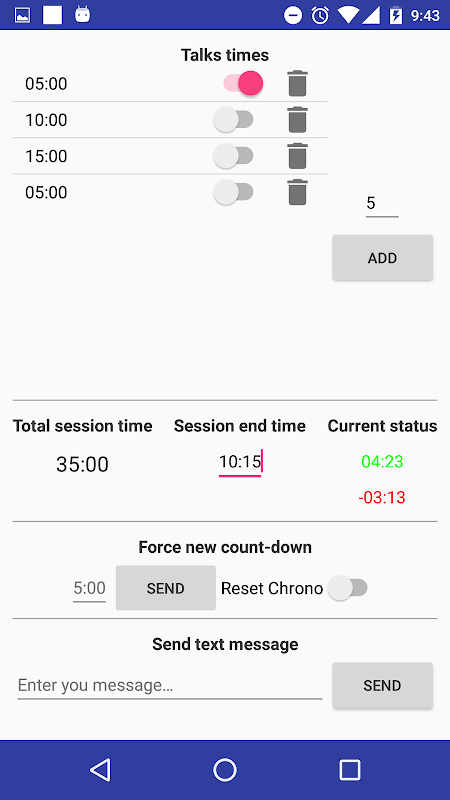Tap the image notification icon in status bar
The image size is (450, 800).
[x=22, y=15]
